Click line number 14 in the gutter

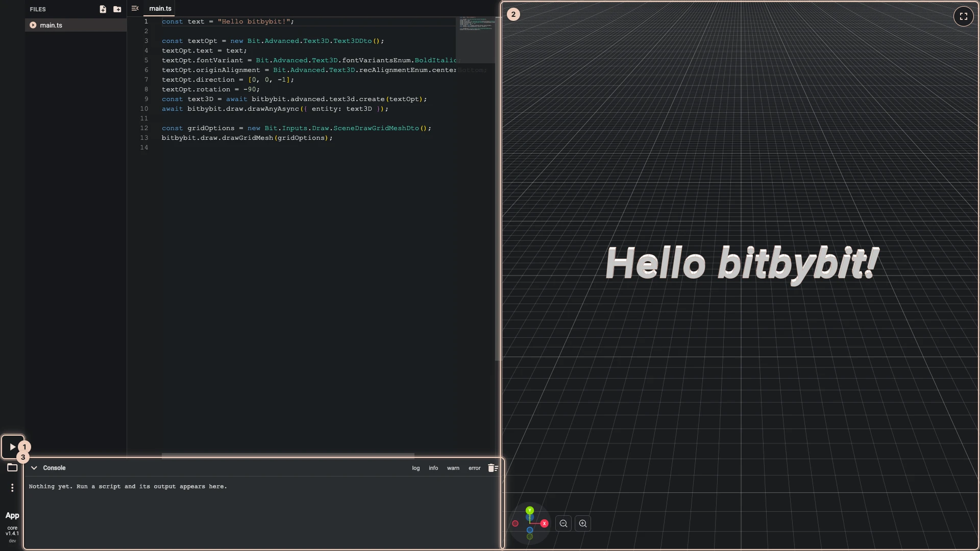click(144, 147)
